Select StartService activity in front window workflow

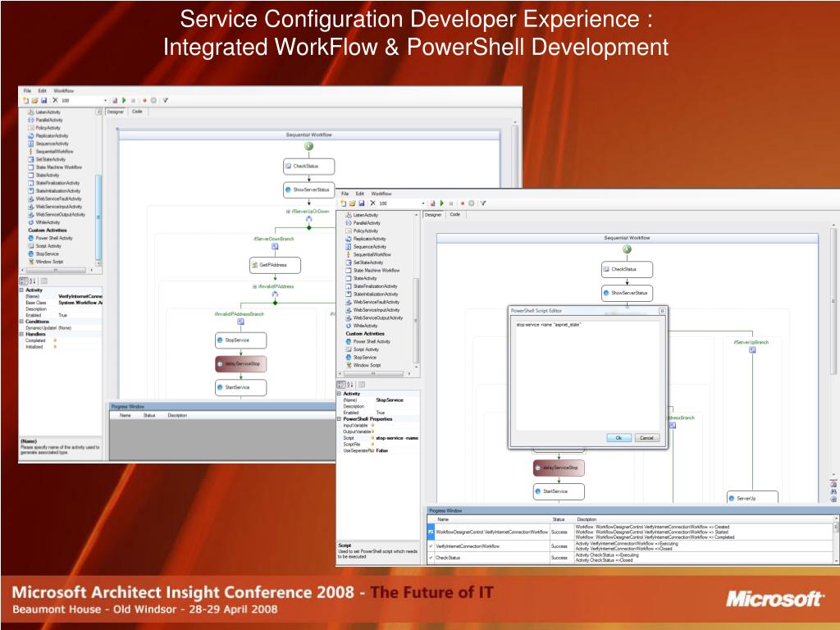559,491
